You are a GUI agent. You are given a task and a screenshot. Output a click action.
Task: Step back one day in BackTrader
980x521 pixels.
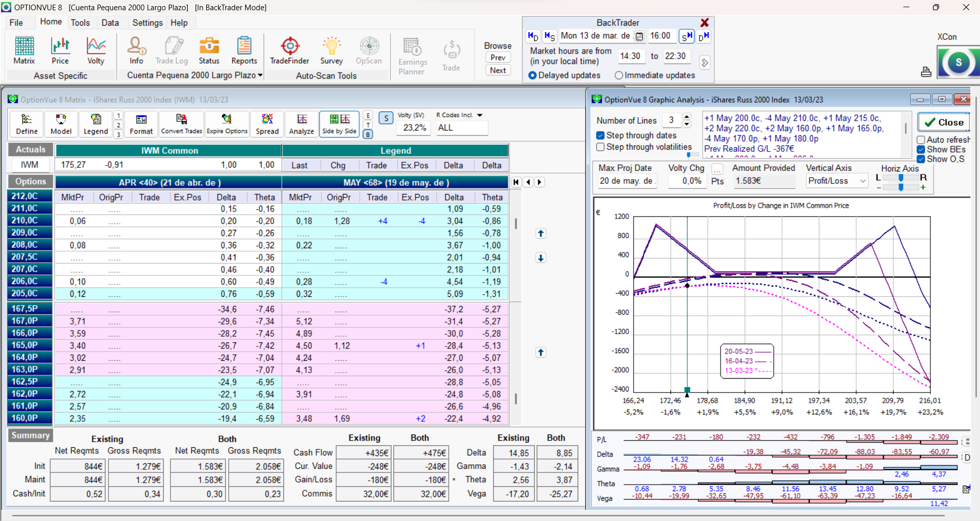[x=533, y=36]
